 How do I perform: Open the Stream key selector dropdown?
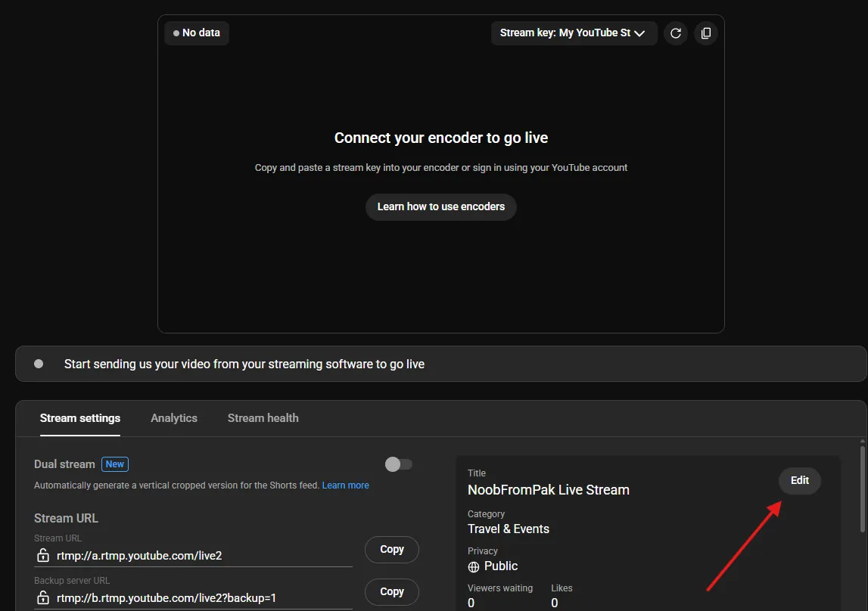[574, 33]
